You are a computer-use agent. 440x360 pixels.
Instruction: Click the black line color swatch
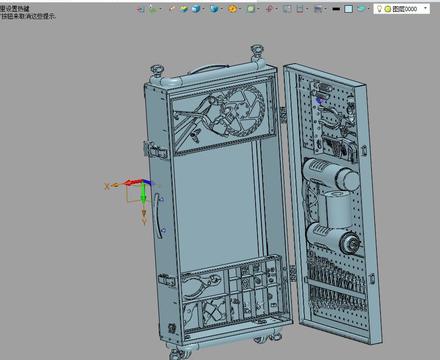click(x=336, y=9)
